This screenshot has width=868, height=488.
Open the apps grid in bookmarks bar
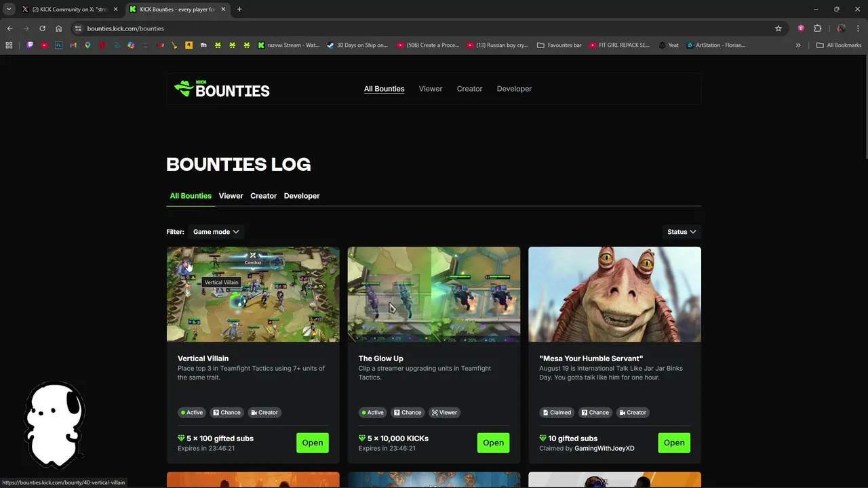tap(9, 45)
